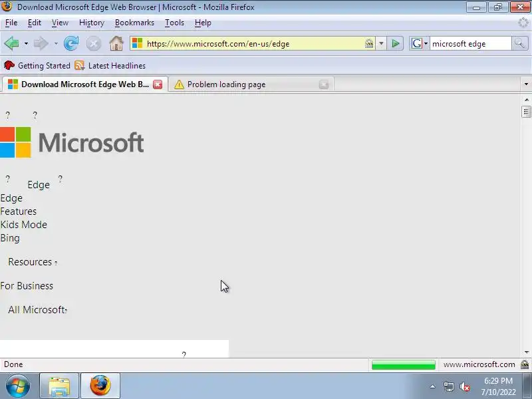Click the Microsoft site favicon in address bar
Screen dimensions: 532x399
137,43
